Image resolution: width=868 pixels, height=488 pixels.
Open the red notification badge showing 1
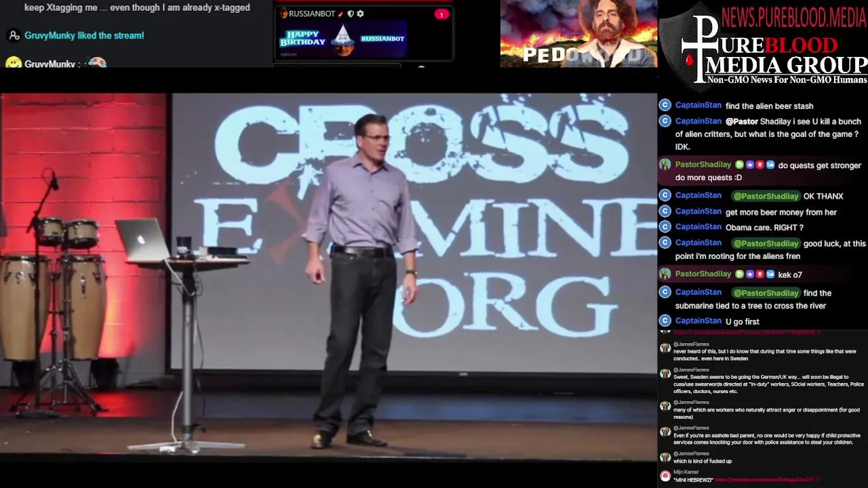(x=441, y=14)
